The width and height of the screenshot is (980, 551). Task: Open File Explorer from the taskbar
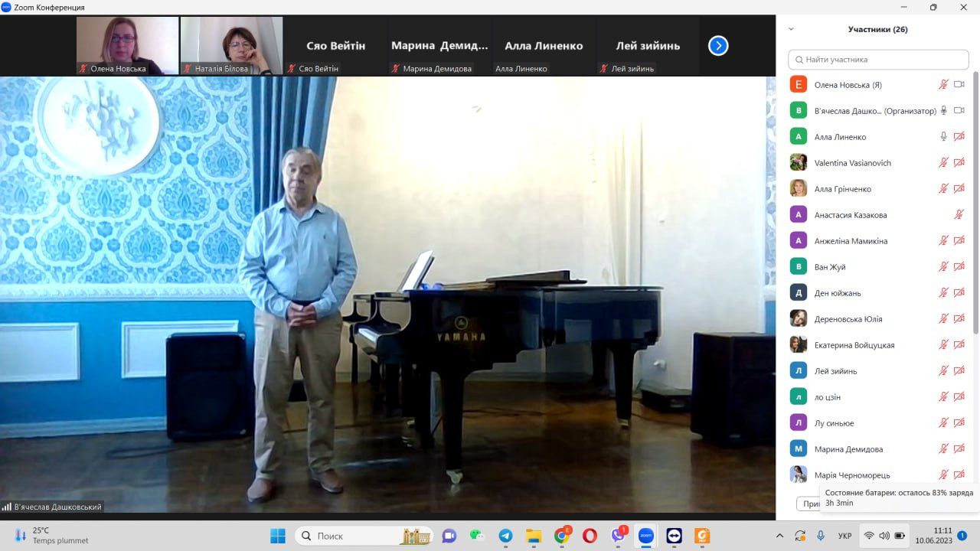[x=533, y=536]
